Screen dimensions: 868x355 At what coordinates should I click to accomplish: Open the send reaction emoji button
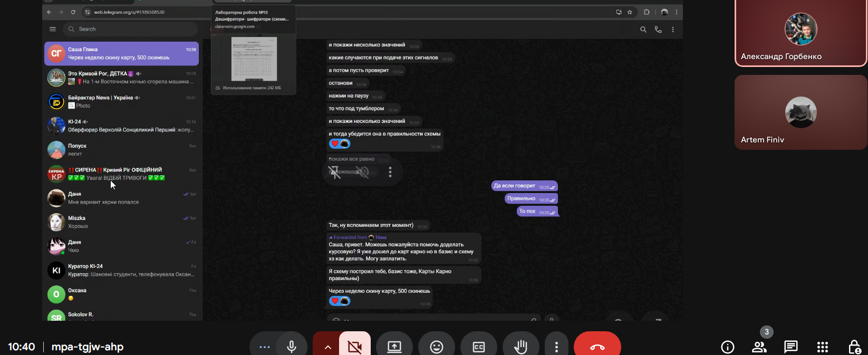click(437, 347)
